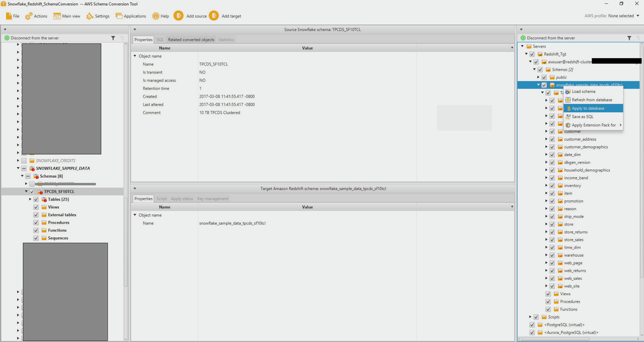Uncheck the Procedures checkbox in the Redshift target tree
This screenshot has height=342, width=644.
[548, 302]
